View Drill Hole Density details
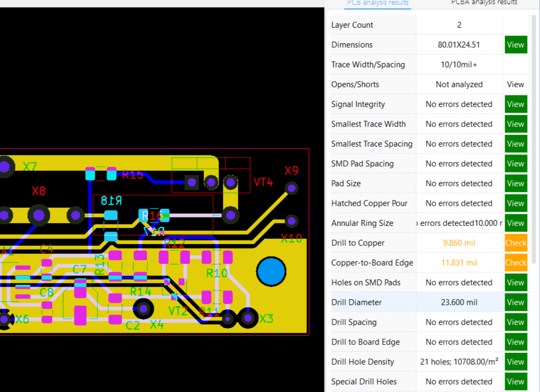Viewport: 540px width, 392px height. coord(515,362)
